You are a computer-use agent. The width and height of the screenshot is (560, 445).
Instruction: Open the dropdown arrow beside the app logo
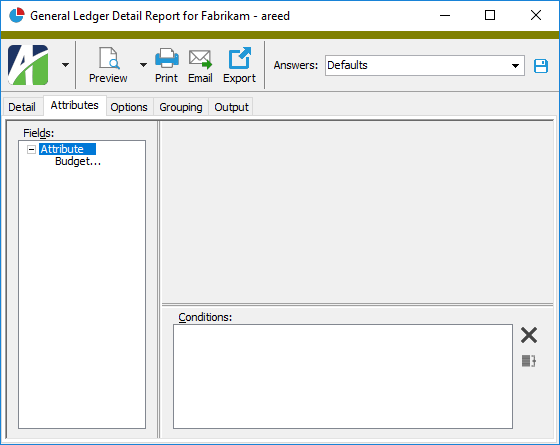[65, 65]
